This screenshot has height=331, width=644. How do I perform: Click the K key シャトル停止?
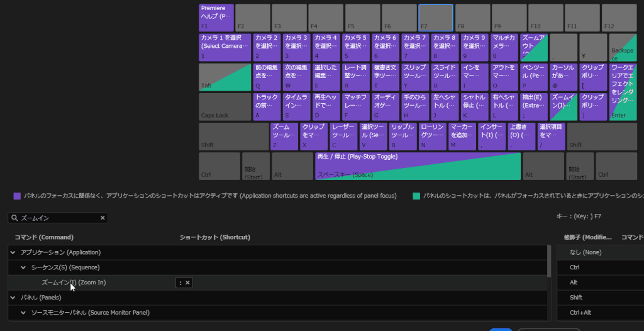(475, 107)
